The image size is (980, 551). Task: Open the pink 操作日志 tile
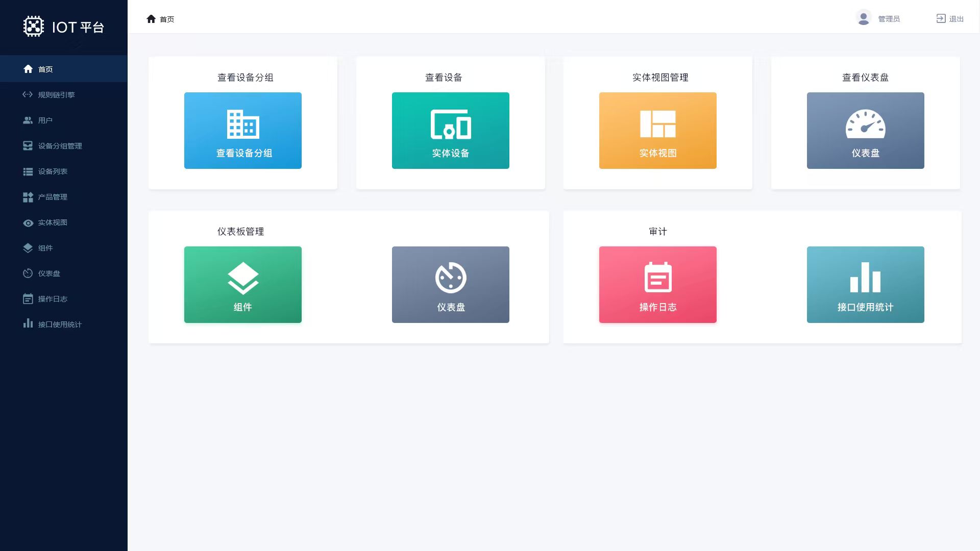(657, 285)
